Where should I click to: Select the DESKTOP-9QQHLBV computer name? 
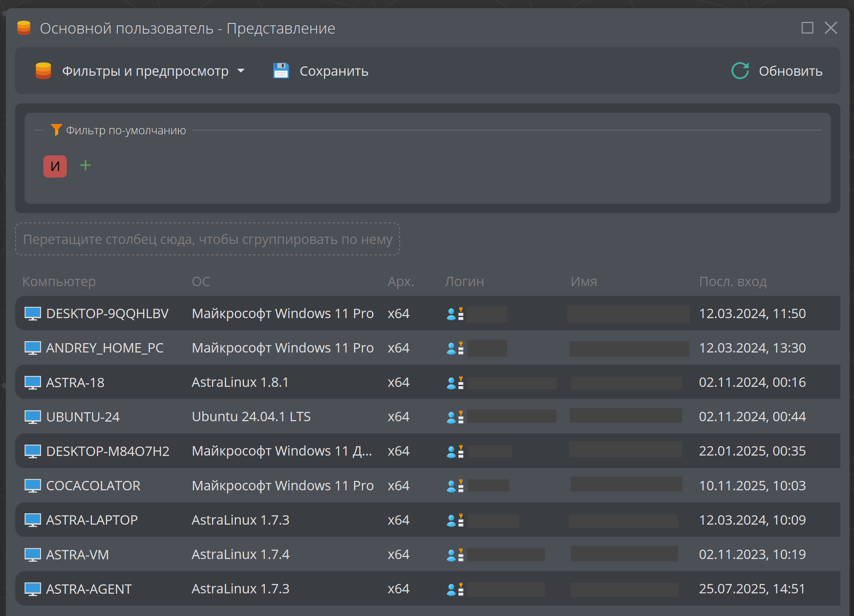coord(107,313)
